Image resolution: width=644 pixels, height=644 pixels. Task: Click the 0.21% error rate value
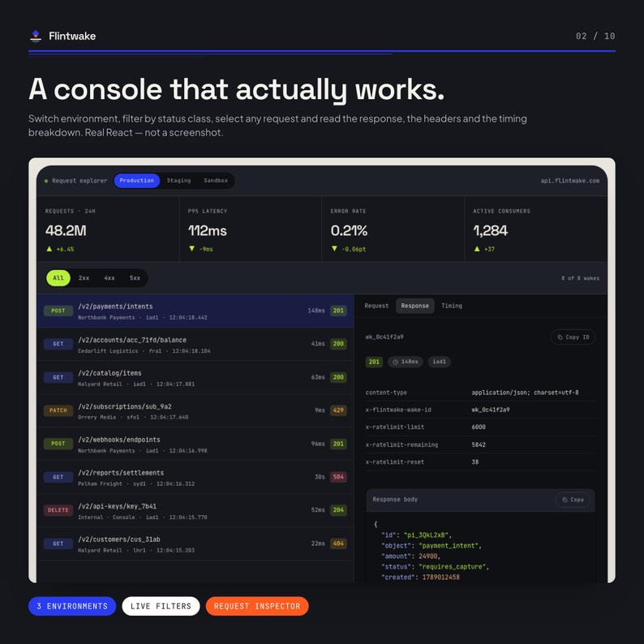(349, 231)
